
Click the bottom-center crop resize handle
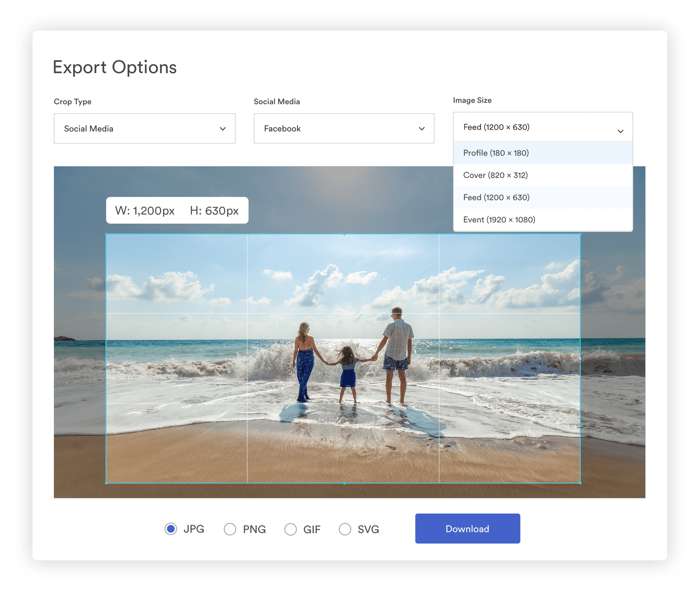(x=344, y=483)
